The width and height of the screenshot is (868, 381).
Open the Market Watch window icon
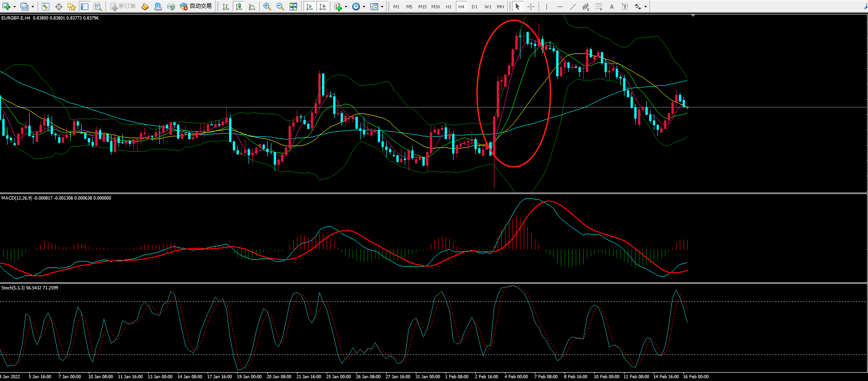[x=46, y=7]
